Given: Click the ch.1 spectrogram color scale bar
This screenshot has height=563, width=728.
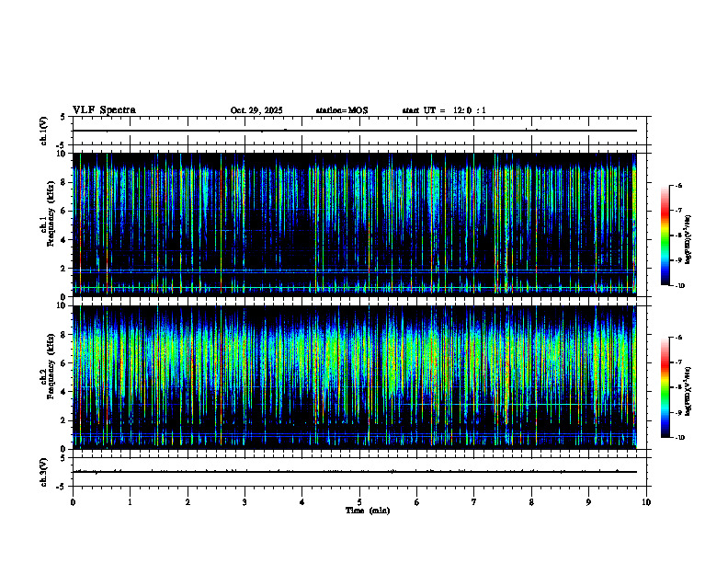Looking at the screenshot, I should [x=665, y=236].
